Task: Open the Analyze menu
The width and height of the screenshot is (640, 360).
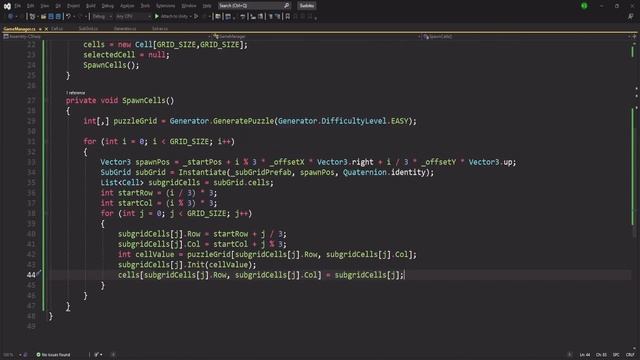Action: coord(127,6)
